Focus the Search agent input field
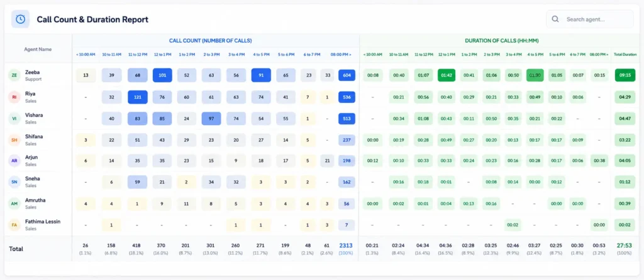644x280 pixels. click(x=590, y=19)
